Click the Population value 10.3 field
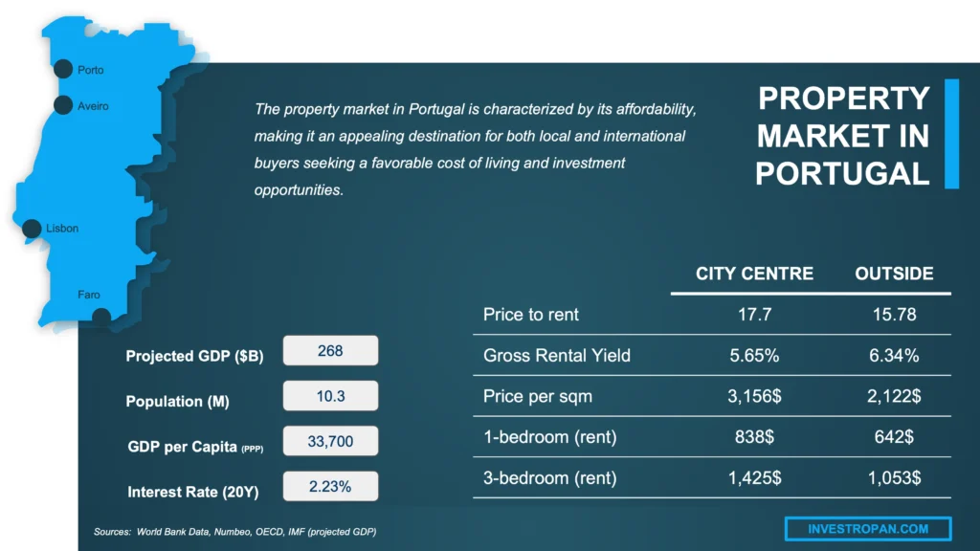The height and width of the screenshot is (551, 980). [x=330, y=395]
